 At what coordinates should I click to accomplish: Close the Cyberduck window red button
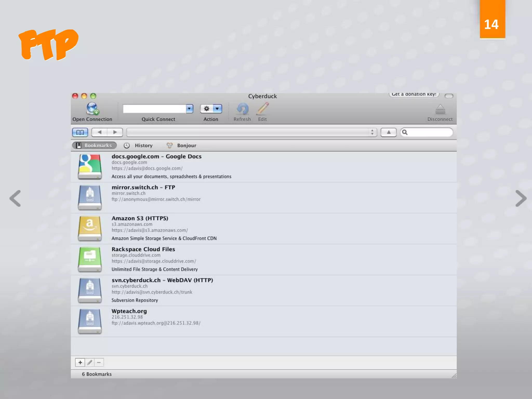pyautogui.click(x=75, y=96)
